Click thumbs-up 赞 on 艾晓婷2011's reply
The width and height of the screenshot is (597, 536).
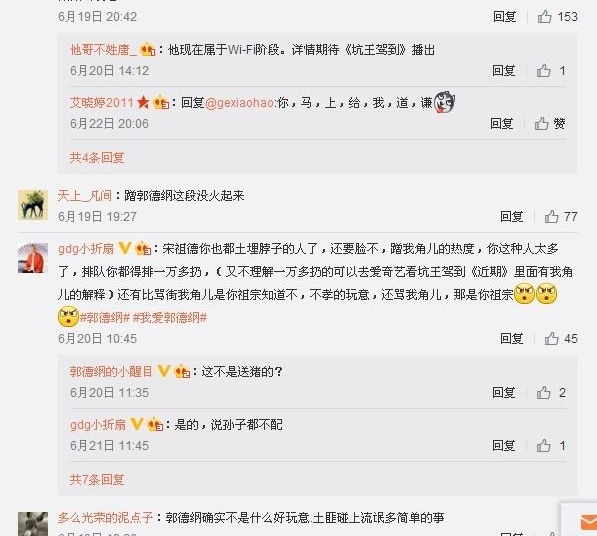click(x=550, y=123)
